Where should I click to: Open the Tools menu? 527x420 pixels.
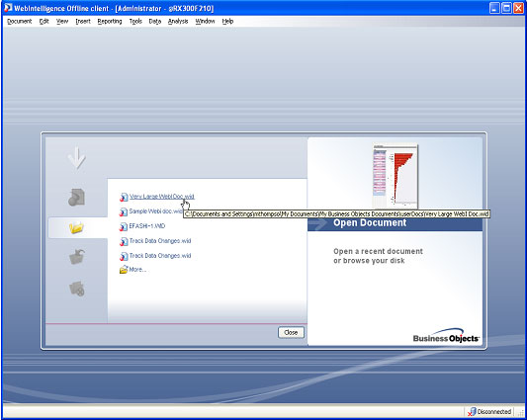[x=135, y=21]
